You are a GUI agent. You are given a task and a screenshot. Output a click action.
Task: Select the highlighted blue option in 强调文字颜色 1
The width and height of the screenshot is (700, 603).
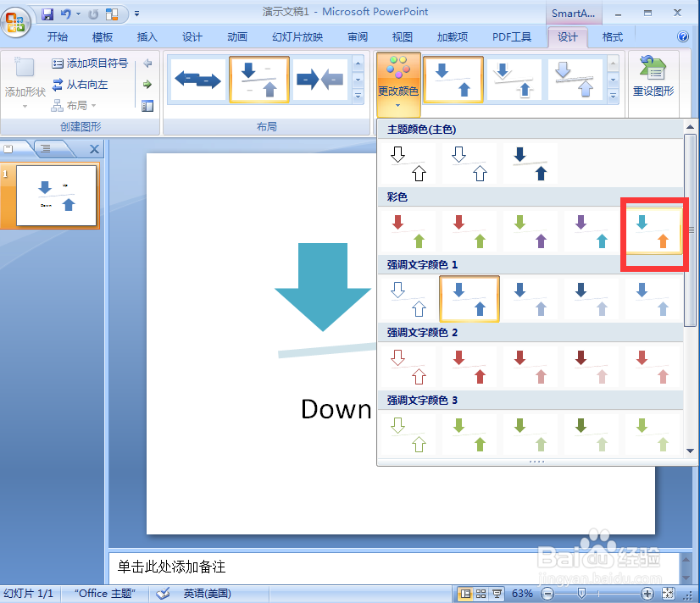coord(469,299)
